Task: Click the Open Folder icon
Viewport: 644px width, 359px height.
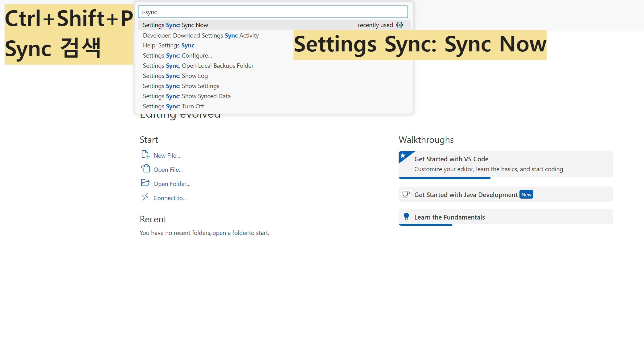Action: click(145, 183)
